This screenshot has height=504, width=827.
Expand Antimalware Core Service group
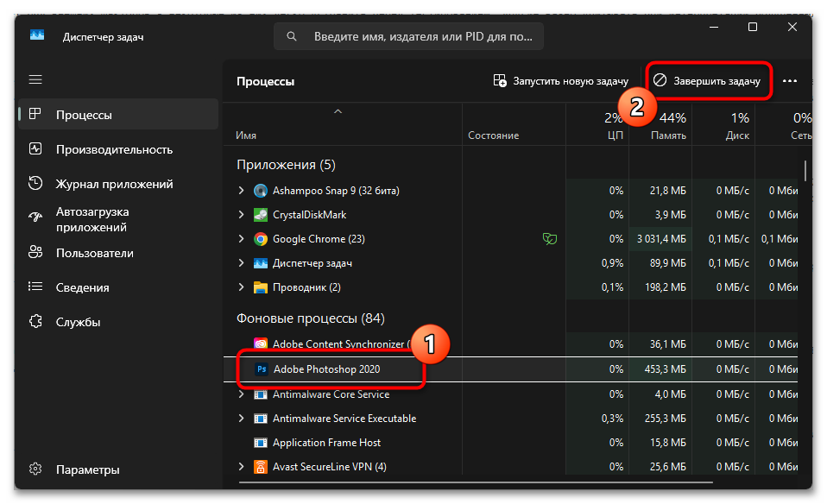[242, 394]
